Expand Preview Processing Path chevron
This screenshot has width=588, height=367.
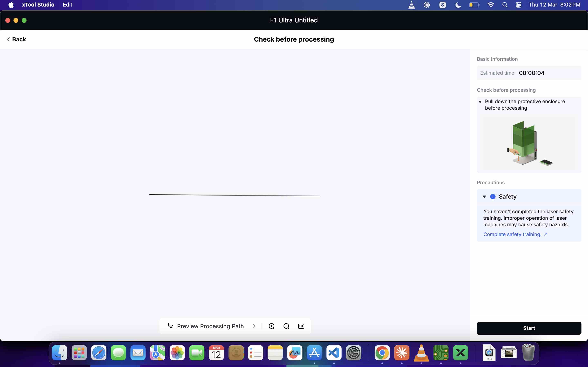coord(254,326)
